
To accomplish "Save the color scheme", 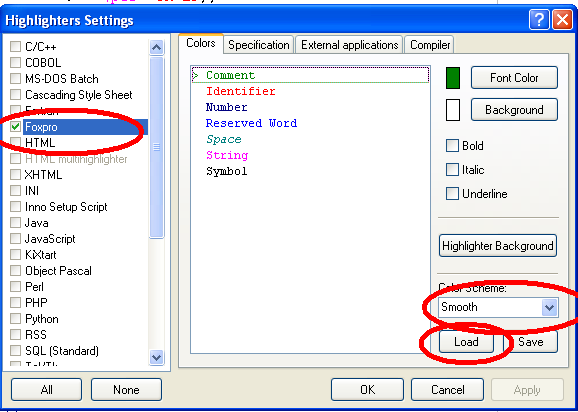I will pos(530,342).
